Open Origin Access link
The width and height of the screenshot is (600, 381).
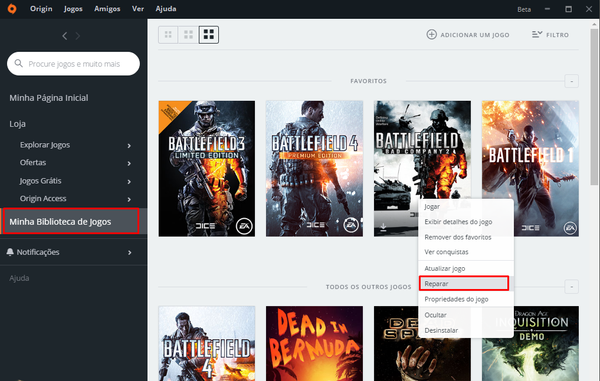(x=43, y=199)
